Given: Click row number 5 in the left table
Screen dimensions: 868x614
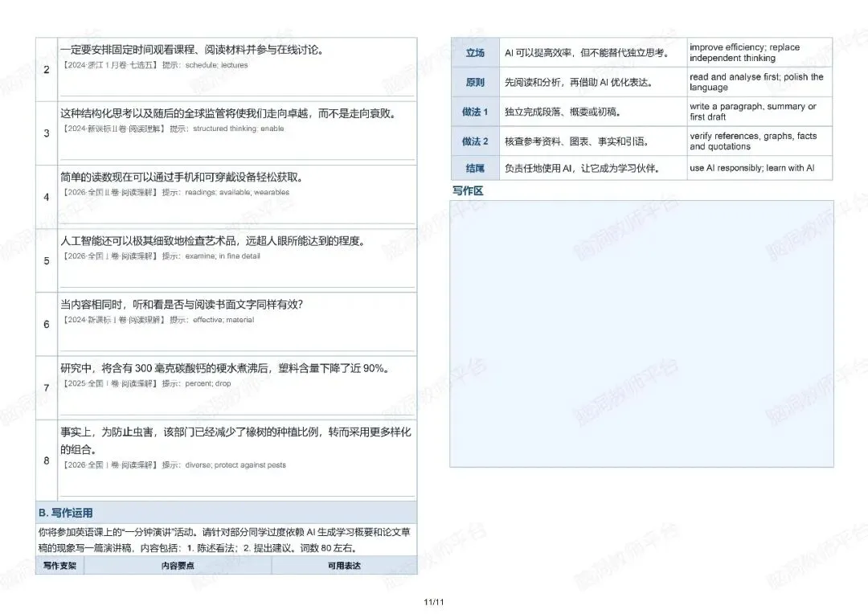Looking at the screenshot, I should point(47,260).
